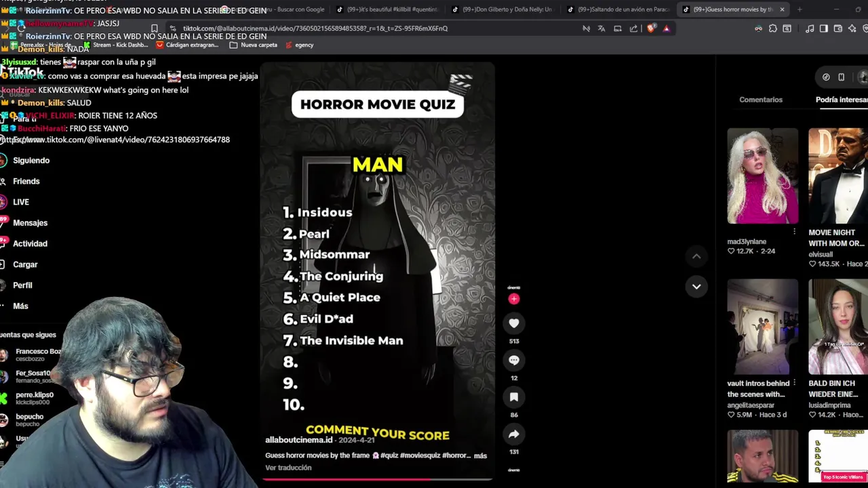
Task: Close the Guess horror movies tab
Action: click(x=782, y=9)
